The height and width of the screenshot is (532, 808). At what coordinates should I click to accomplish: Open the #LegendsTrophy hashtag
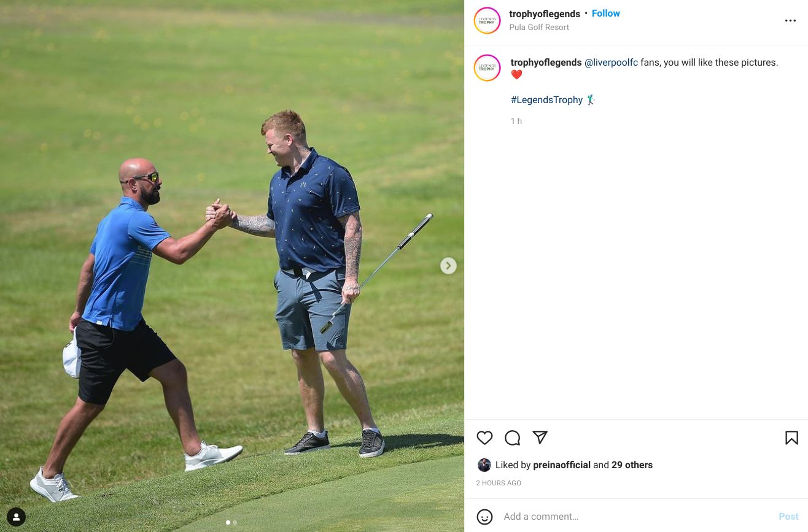[x=546, y=99]
